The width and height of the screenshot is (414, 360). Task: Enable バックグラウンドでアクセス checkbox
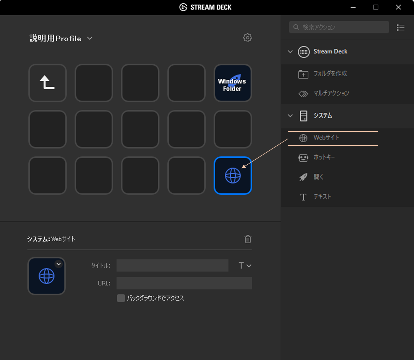coord(121,298)
